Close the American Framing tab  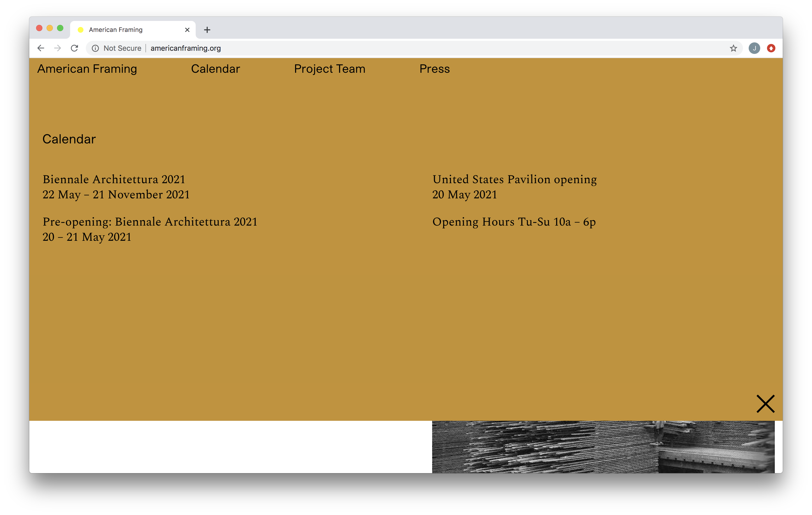(x=187, y=30)
